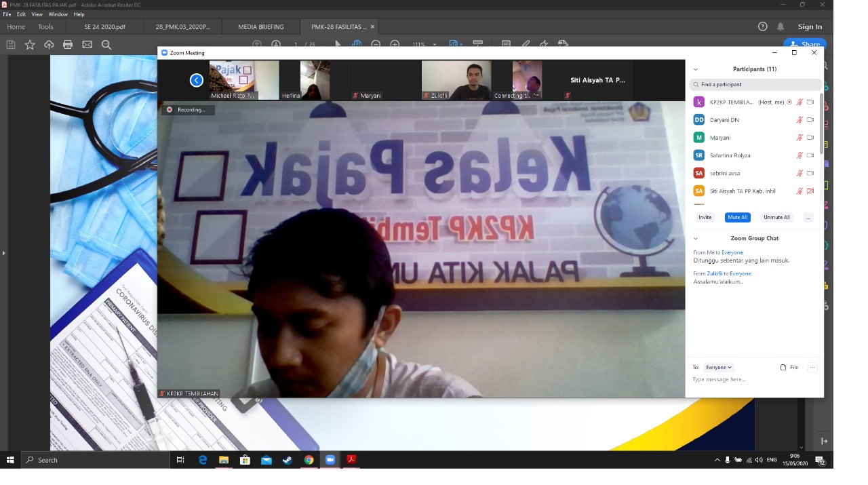Toggle Daryani DN's microphone mute icon
This screenshot has width=868, height=485.
point(800,120)
